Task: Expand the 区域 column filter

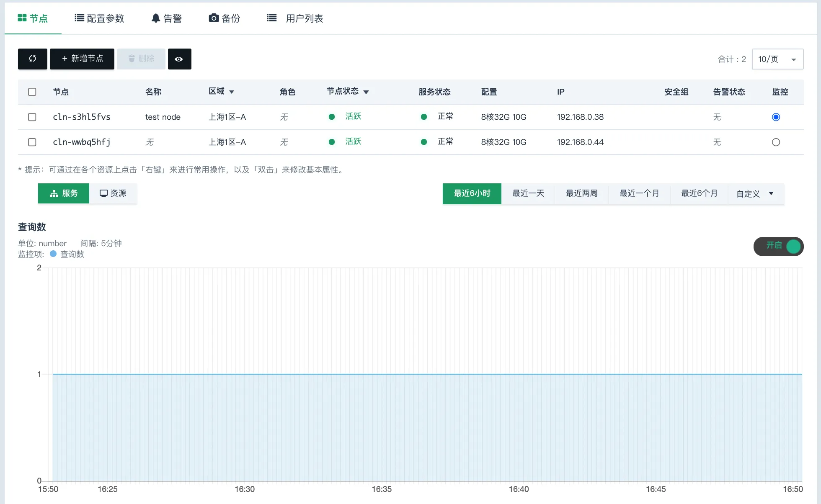Action: click(x=232, y=92)
